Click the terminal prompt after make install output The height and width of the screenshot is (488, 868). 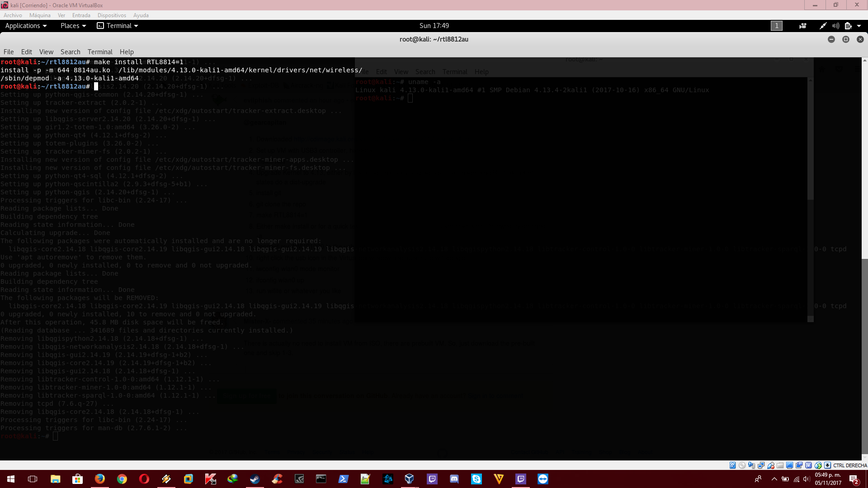point(95,86)
